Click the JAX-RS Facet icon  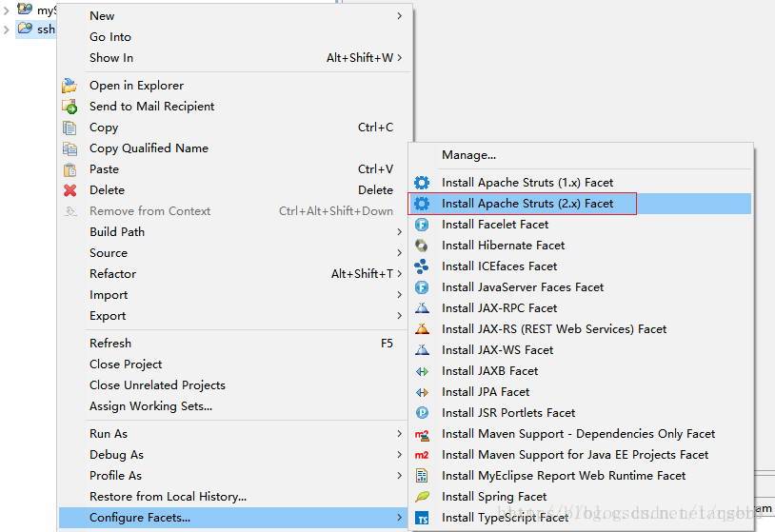[x=422, y=329]
